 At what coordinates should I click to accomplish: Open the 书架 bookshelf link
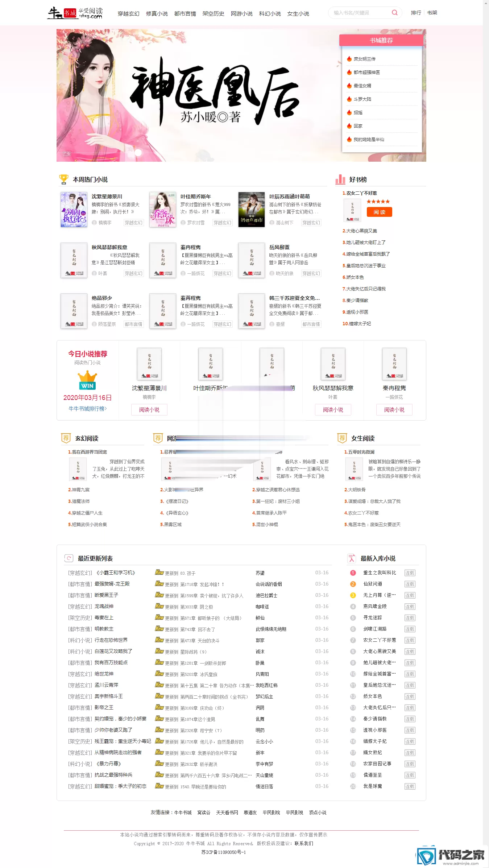(432, 13)
